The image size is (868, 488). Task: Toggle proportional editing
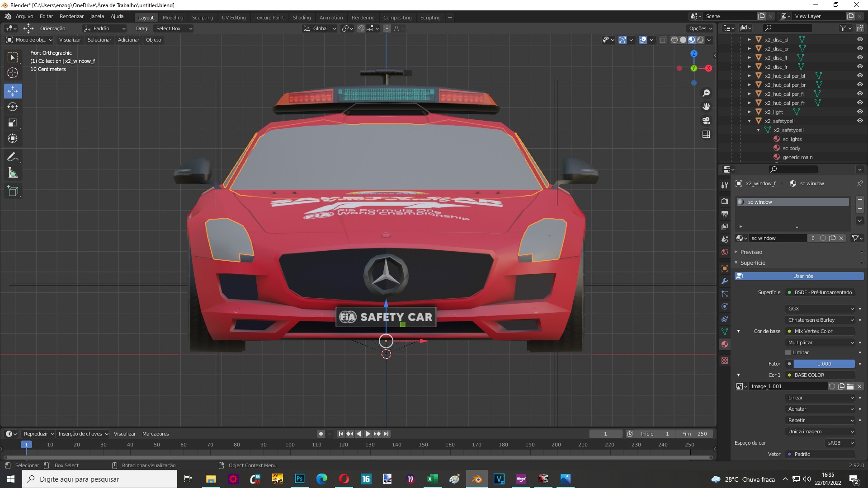(x=387, y=28)
